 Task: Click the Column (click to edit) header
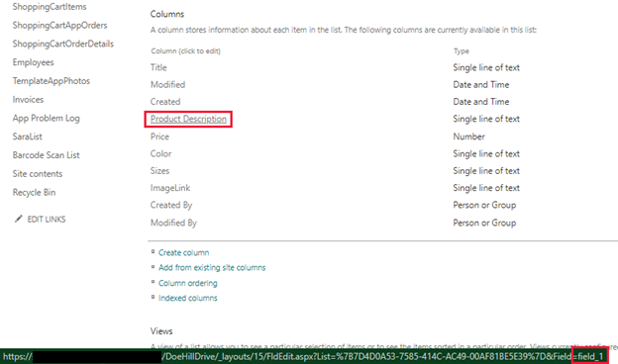point(185,51)
